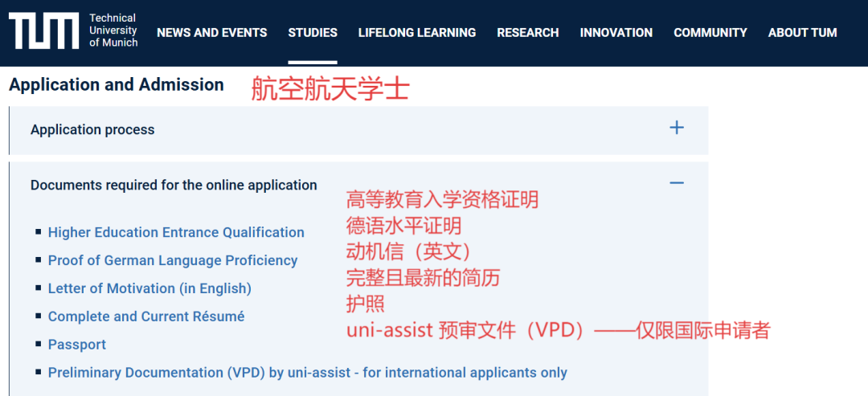This screenshot has width=868, height=396.
Task: Click the Application process accordion title
Action: [x=92, y=130]
